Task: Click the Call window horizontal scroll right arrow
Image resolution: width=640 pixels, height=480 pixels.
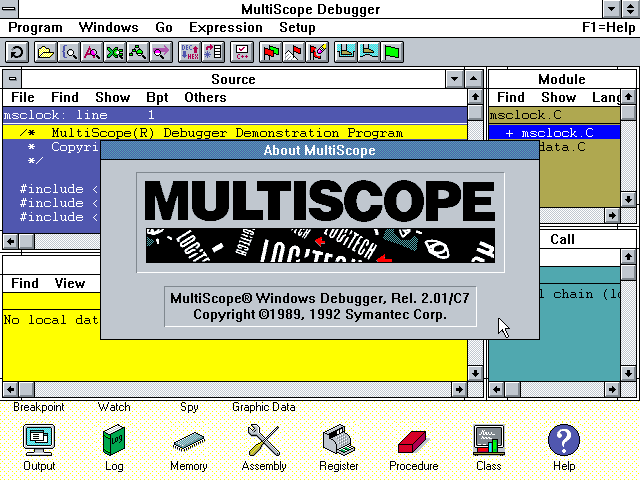Action: 612,389
